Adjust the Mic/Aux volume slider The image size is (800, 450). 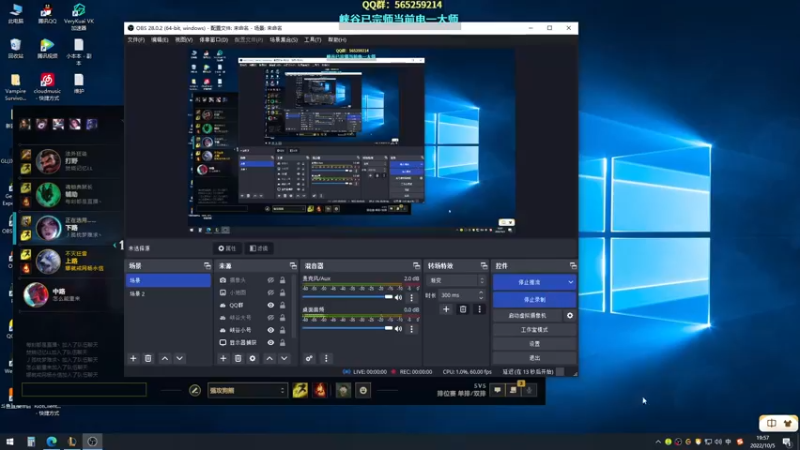click(x=348, y=297)
